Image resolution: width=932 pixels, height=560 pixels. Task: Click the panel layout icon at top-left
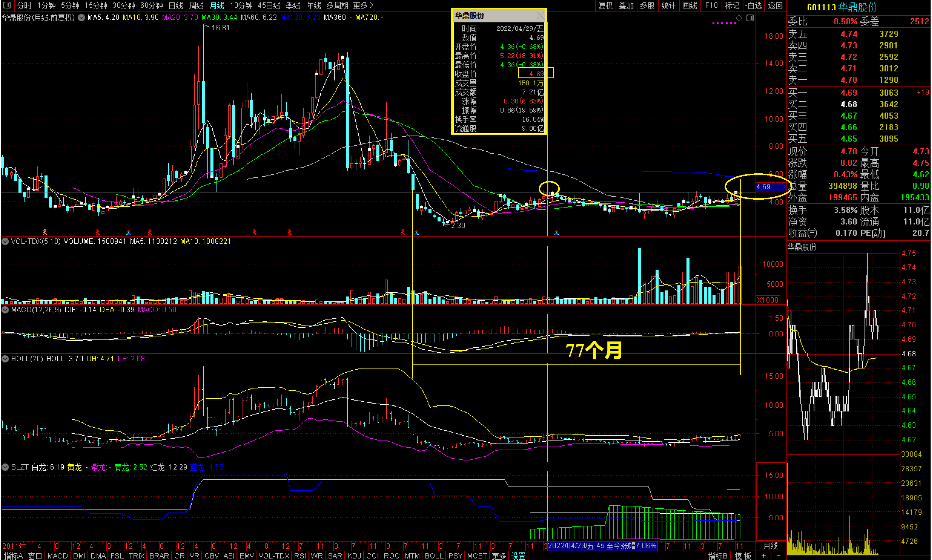pyautogui.click(x=6, y=5)
